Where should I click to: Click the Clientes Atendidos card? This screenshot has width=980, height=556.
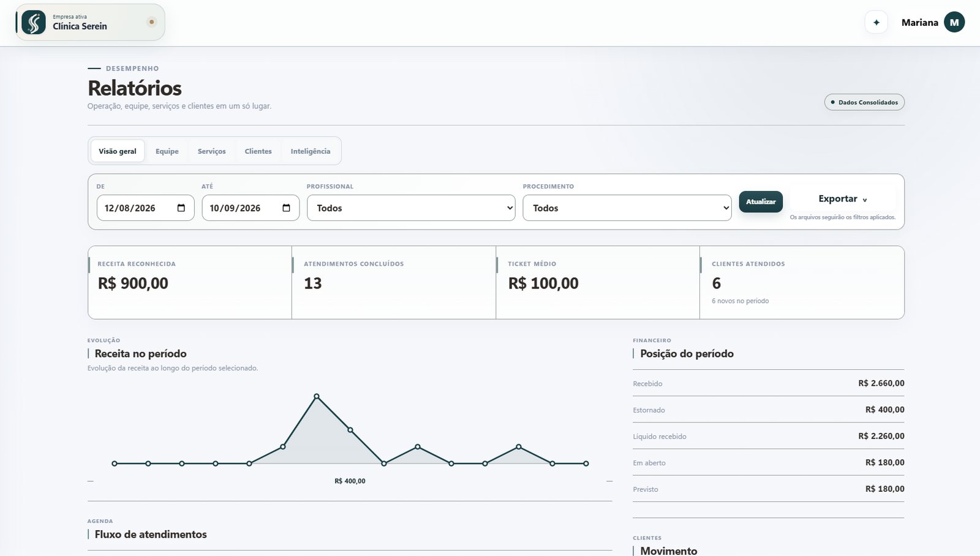802,282
